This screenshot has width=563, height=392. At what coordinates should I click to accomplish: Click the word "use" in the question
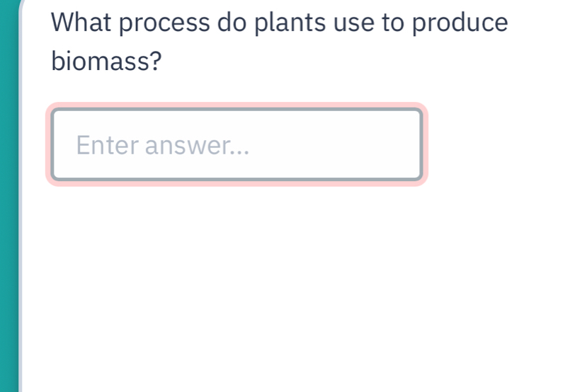click(x=346, y=23)
